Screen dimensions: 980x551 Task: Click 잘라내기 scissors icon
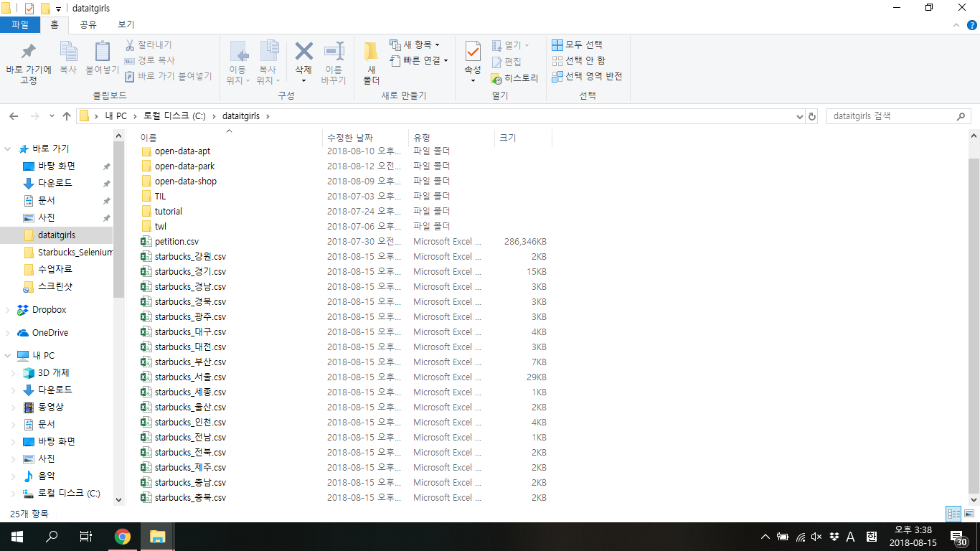tap(130, 44)
